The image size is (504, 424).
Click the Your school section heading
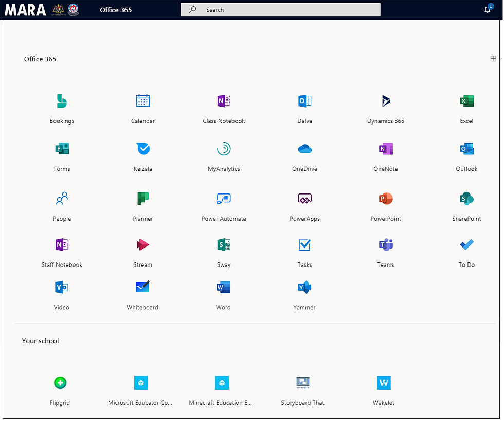tap(40, 341)
